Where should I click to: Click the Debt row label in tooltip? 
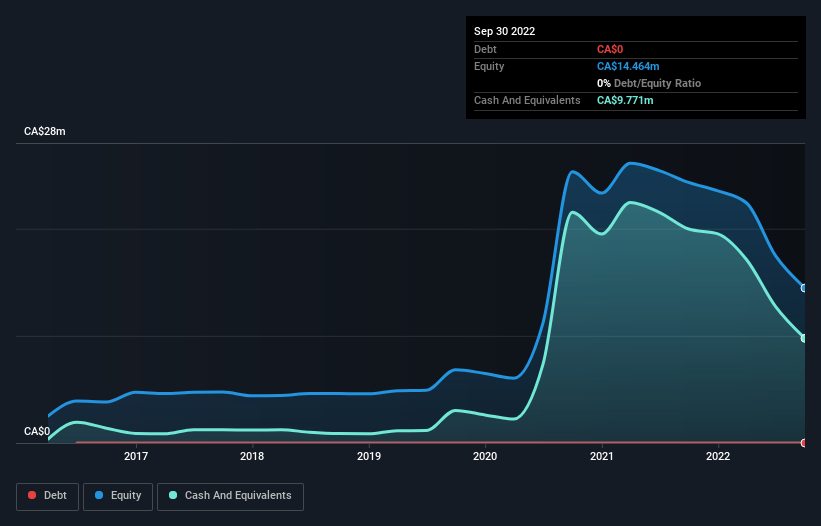tap(485, 49)
